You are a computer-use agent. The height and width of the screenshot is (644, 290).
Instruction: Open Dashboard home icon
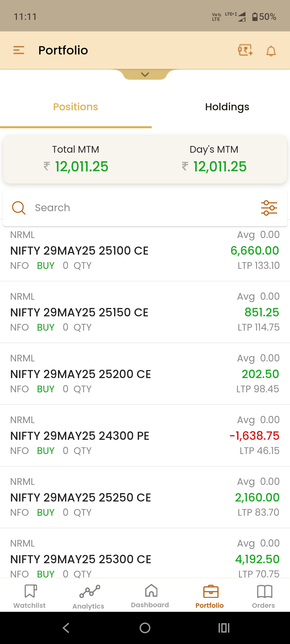click(150, 596)
